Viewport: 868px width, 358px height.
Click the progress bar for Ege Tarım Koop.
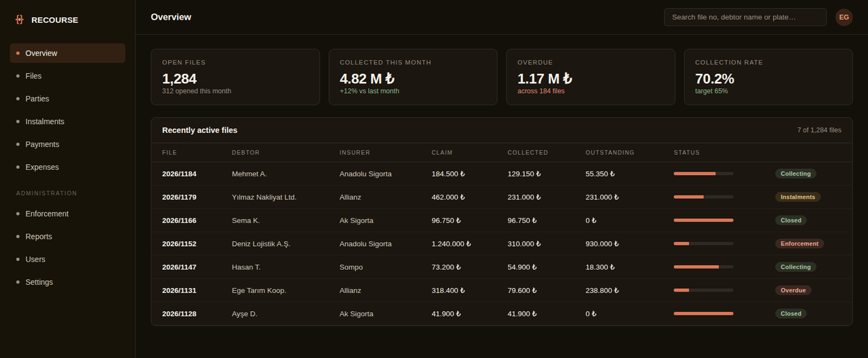(x=703, y=290)
